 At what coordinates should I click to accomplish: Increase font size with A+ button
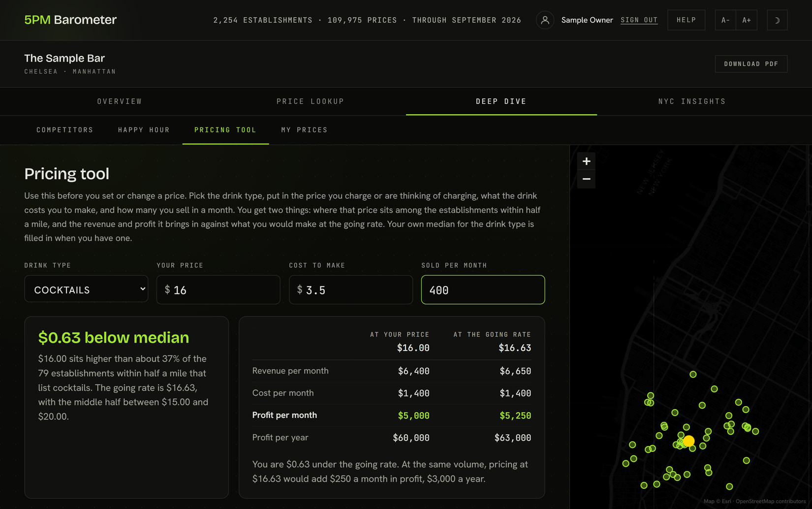747,20
